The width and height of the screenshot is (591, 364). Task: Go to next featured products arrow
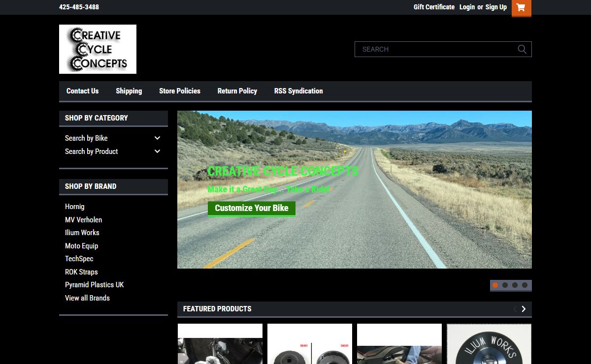[524, 309]
